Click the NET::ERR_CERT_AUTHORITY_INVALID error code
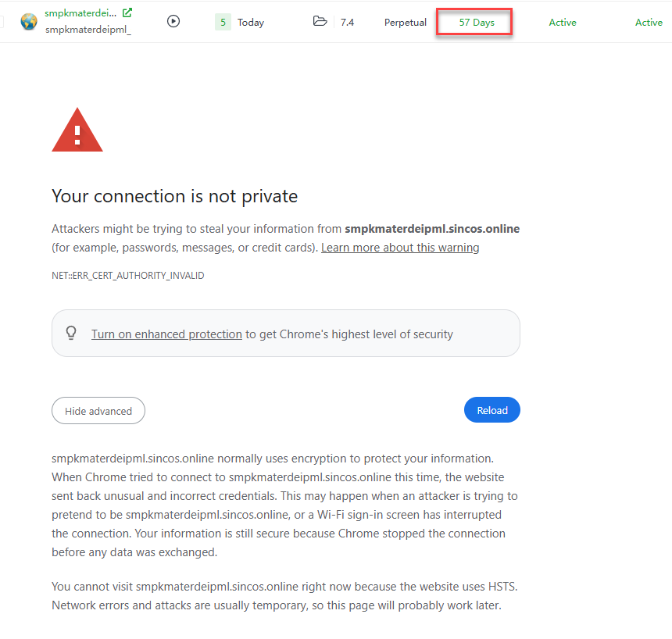 pos(128,276)
